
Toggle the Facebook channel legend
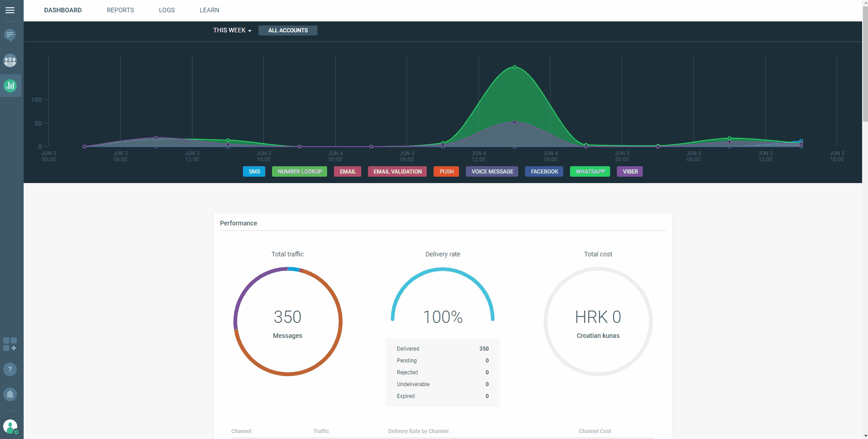(544, 172)
